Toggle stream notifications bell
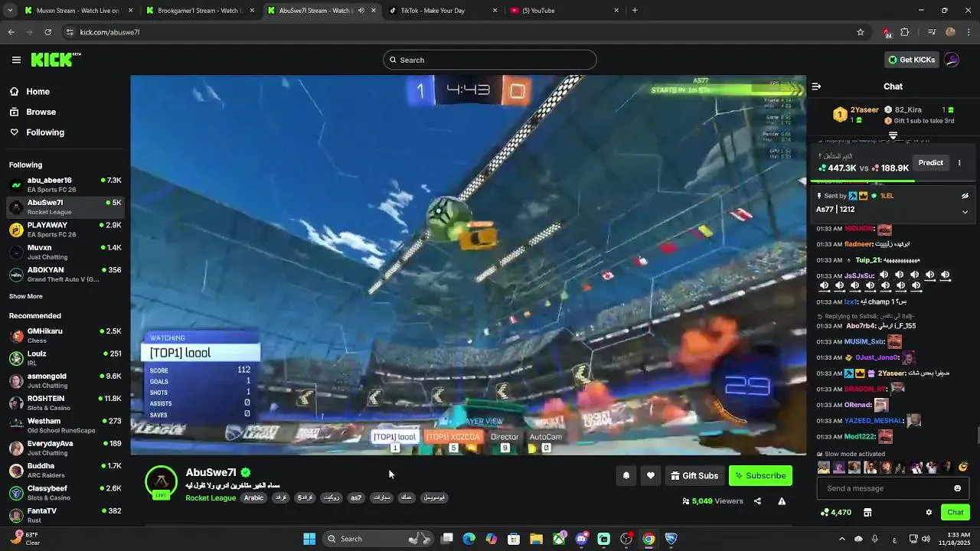Image resolution: width=980 pixels, height=551 pixels. (x=626, y=476)
